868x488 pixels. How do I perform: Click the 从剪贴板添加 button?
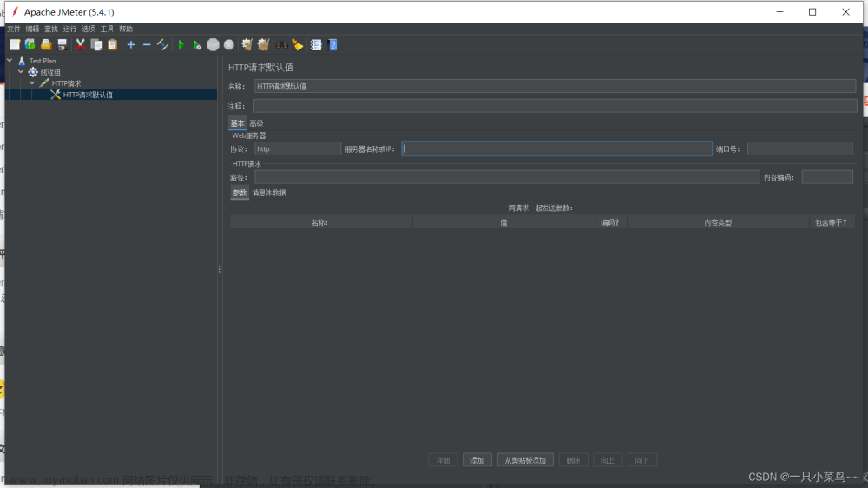tap(525, 460)
